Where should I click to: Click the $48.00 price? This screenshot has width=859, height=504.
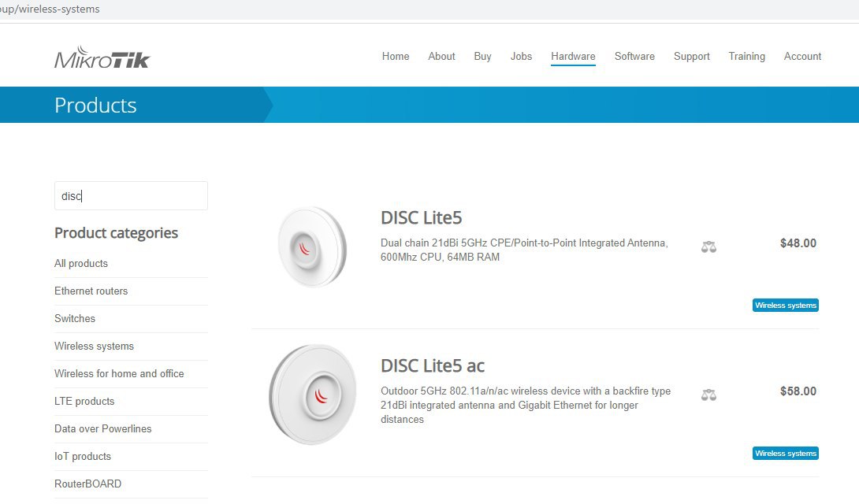(x=798, y=243)
